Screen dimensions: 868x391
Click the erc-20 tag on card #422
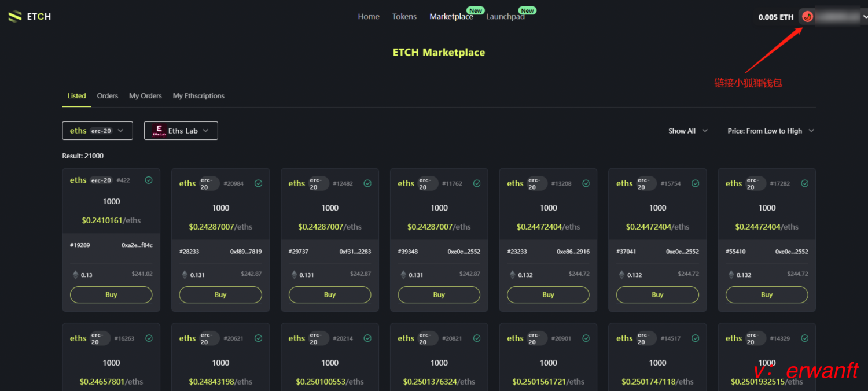(101, 180)
